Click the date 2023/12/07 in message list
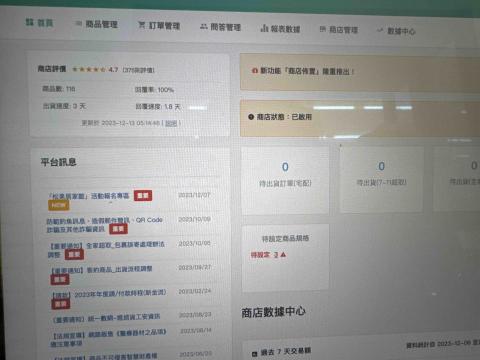 pyautogui.click(x=194, y=195)
